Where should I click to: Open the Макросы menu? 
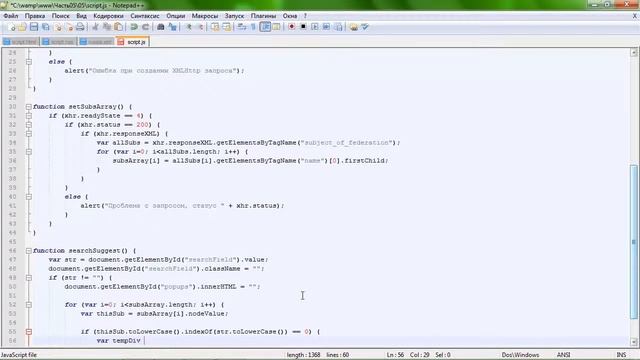(x=205, y=16)
